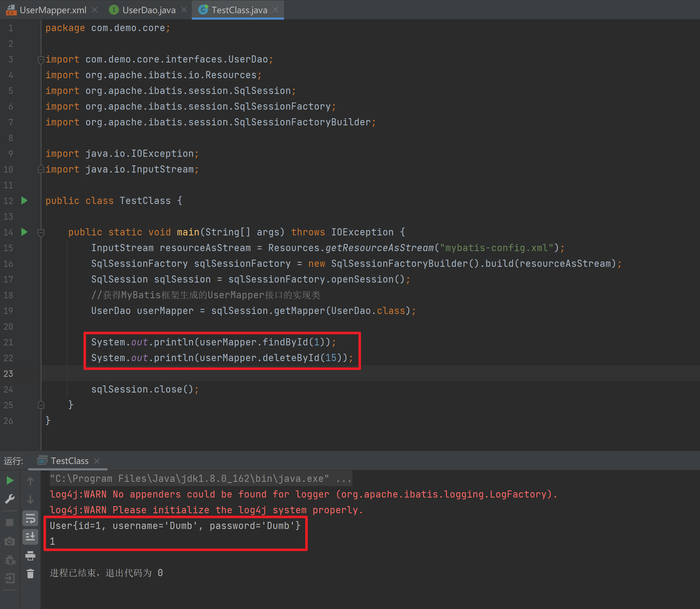Click the up arrow in console toolbar
Image resolution: width=700 pixels, height=609 pixels.
30,481
